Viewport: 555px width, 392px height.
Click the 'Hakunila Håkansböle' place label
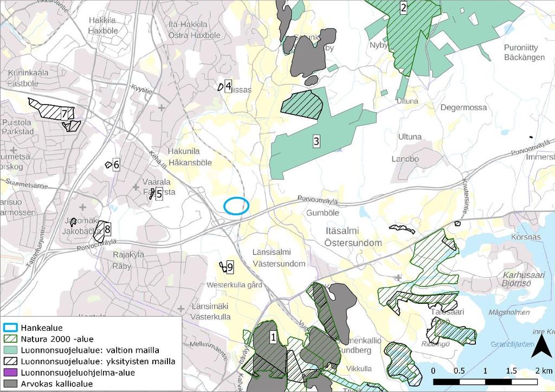coord(189,157)
